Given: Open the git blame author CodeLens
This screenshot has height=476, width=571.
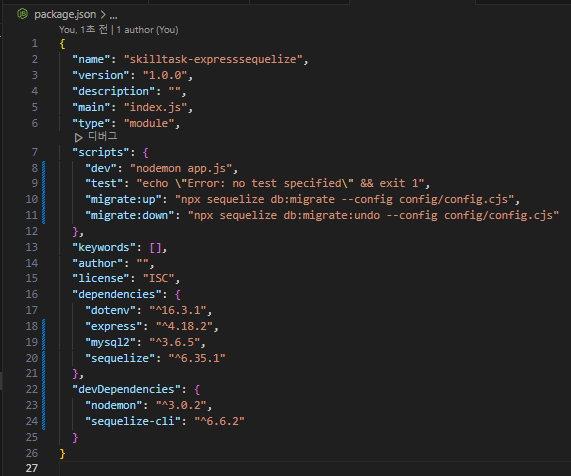Looking at the screenshot, I should 119,29.
